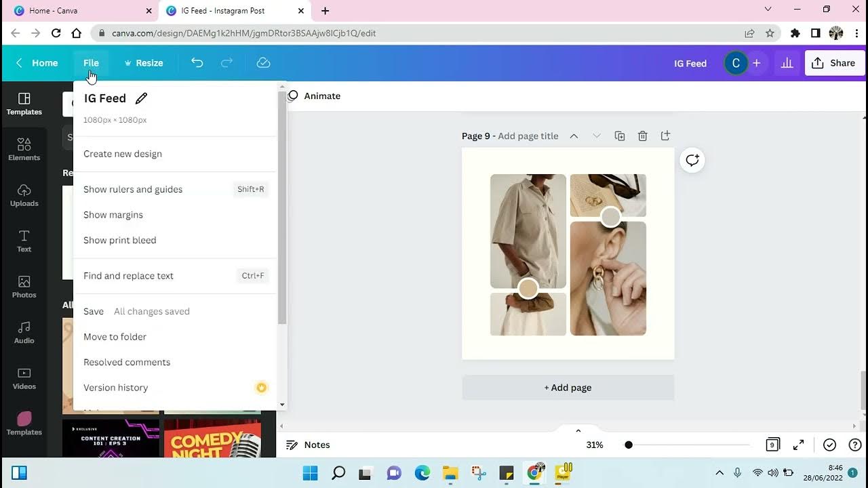Click the Add page title field
The width and height of the screenshot is (868, 488).
(528, 136)
